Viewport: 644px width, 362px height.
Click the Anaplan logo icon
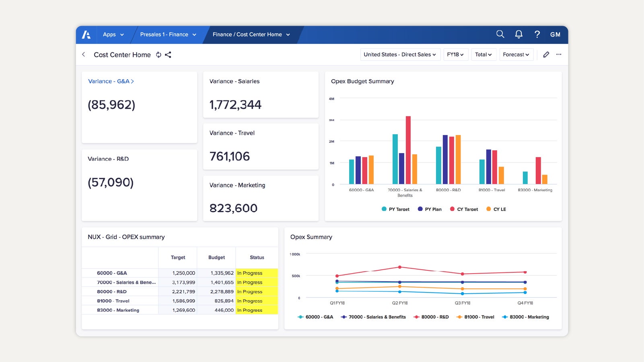click(86, 35)
